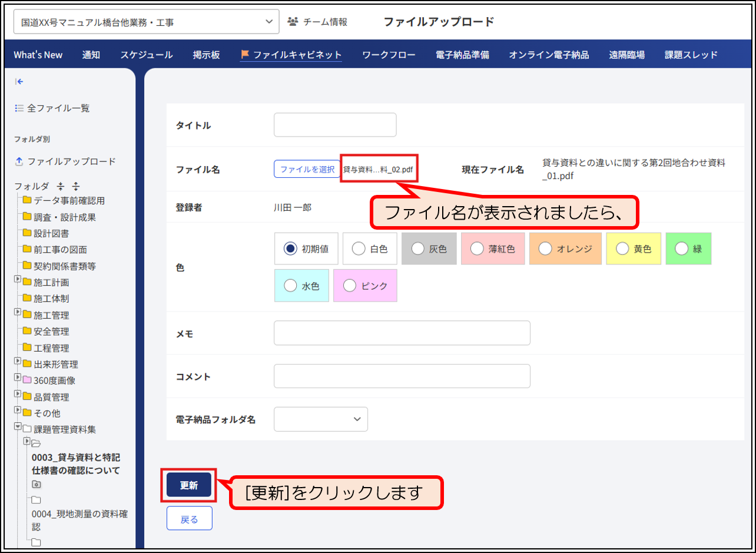
Task: Click the collapse-all folders icon next to フォルダ
Action: pos(60,186)
